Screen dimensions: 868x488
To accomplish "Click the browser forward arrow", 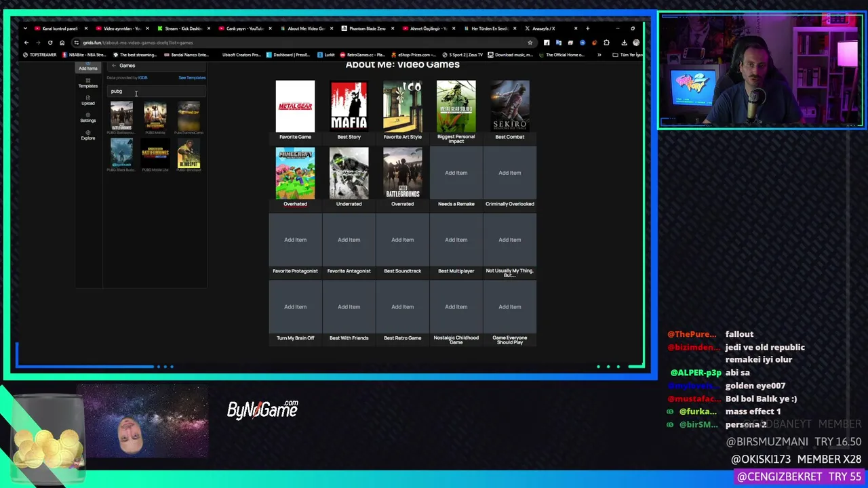I will pos(38,43).
